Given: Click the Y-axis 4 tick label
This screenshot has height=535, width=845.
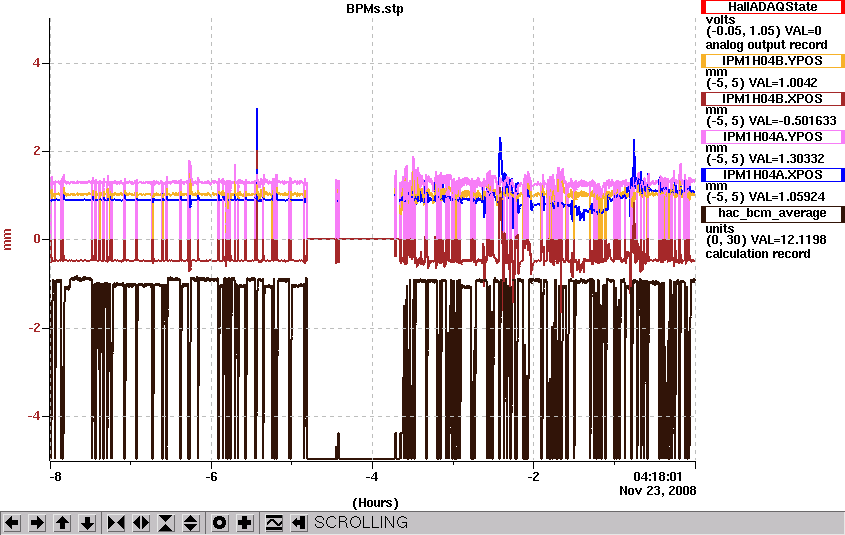Looking at the screenshot, I should click(37, 63).
